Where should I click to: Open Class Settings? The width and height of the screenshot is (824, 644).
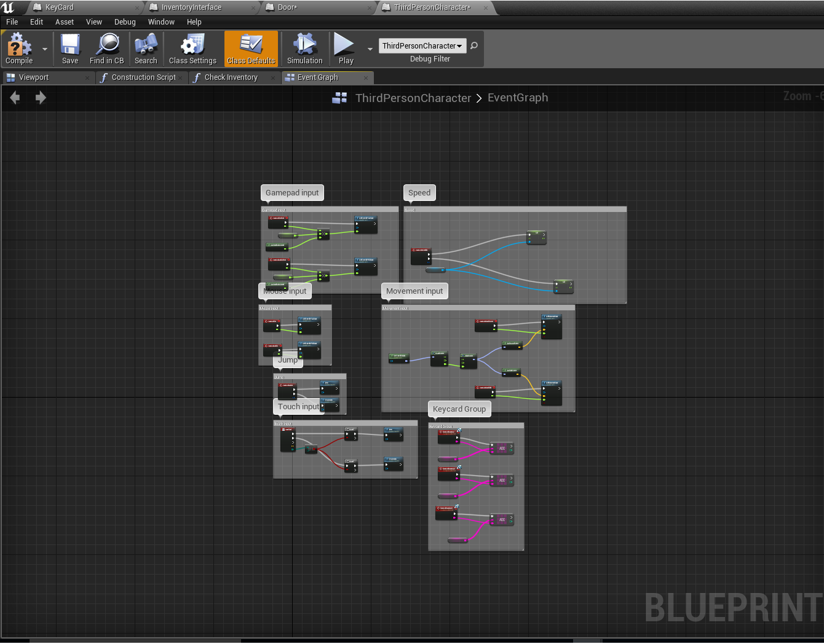192,49
